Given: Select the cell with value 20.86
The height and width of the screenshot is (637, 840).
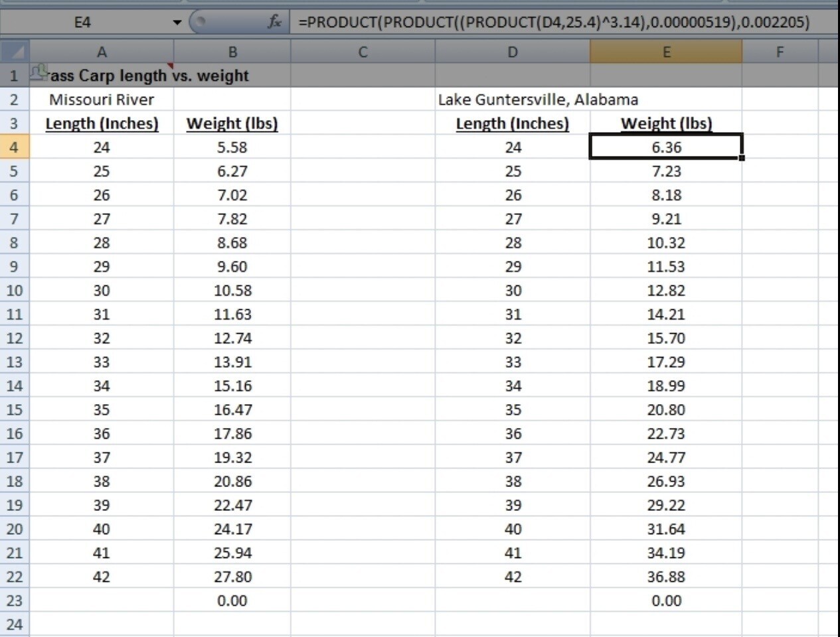Looking at the screenshot, I should [232, 482].
